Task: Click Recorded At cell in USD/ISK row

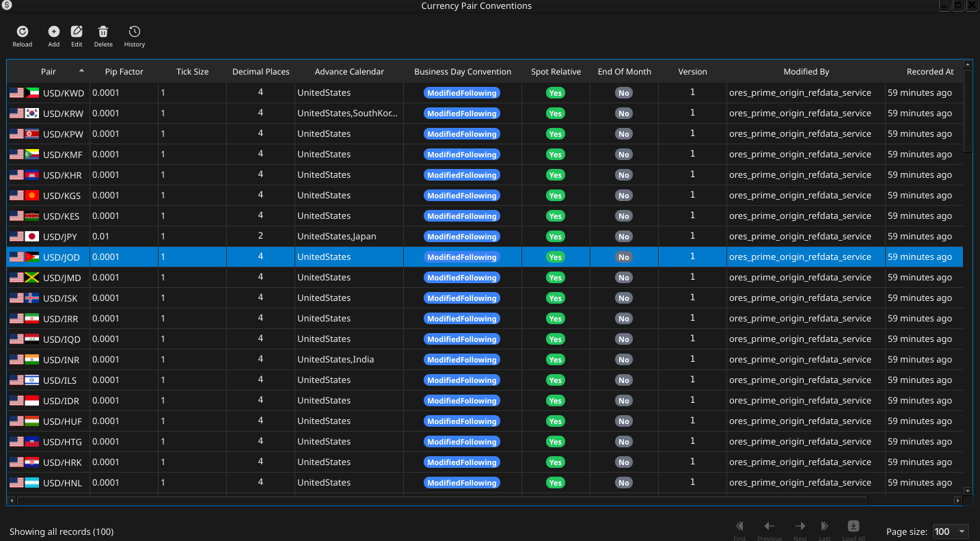Action: click(x=924, y=298)
